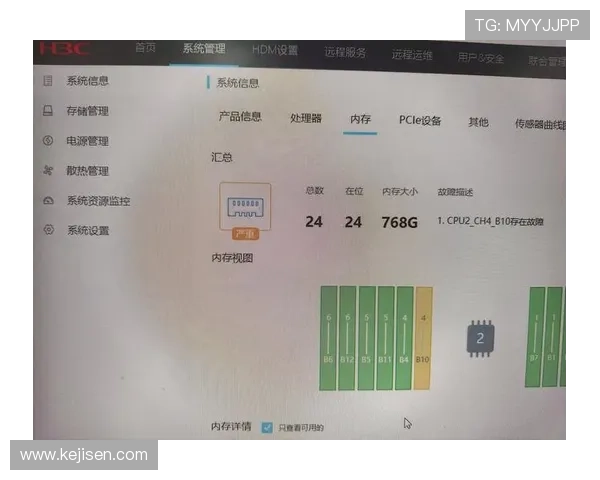Click the 768G memory size value
Screen dimensions: 600x480
pyautogui.click(x=399, y=222)
